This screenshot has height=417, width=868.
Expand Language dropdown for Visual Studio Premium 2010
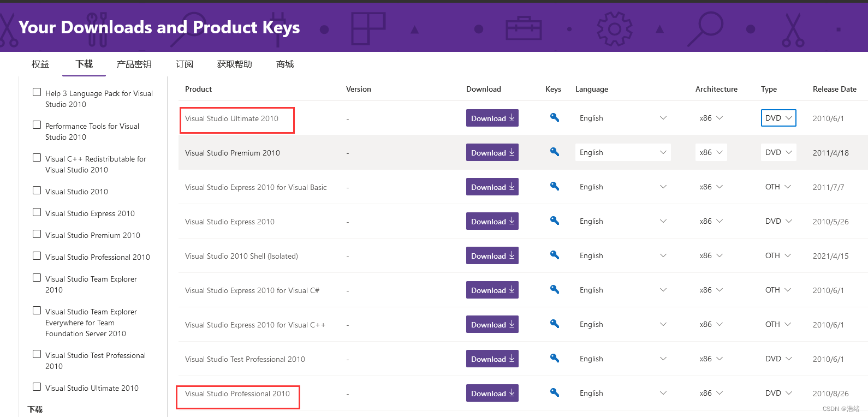[622, 152]
